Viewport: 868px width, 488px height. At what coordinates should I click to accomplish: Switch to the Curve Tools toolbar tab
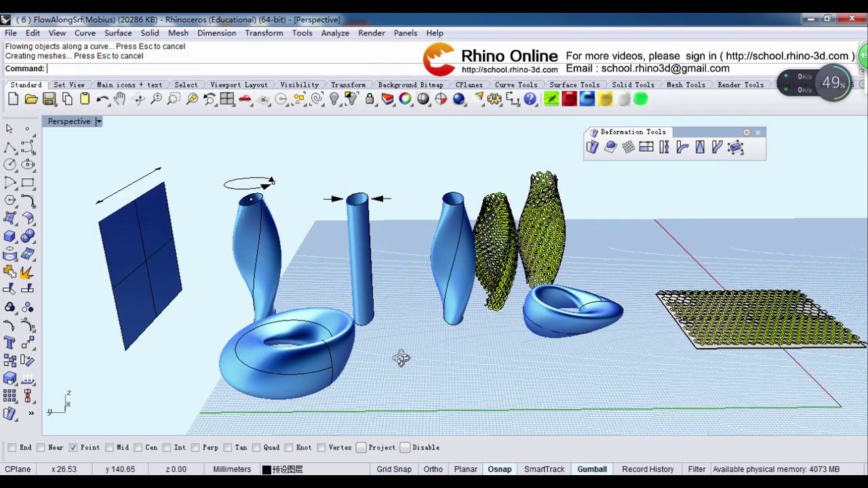point(516,85)
